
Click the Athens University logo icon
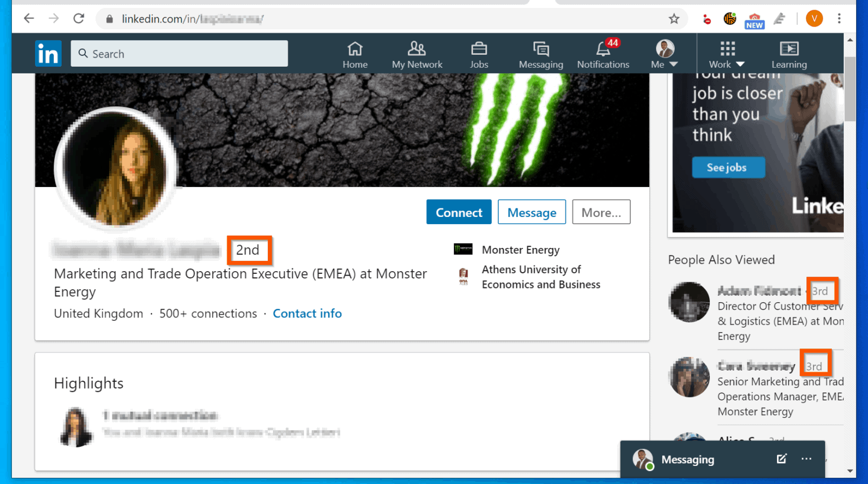[x=463, y=277]
